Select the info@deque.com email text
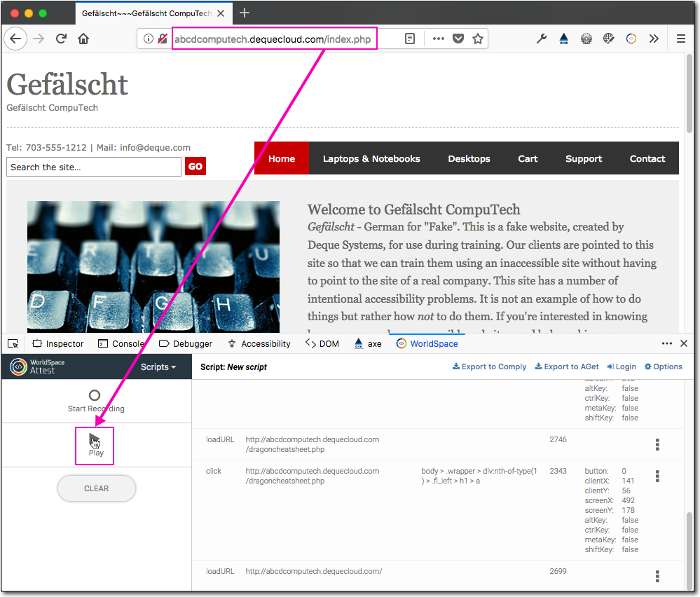 coord(155,147)
